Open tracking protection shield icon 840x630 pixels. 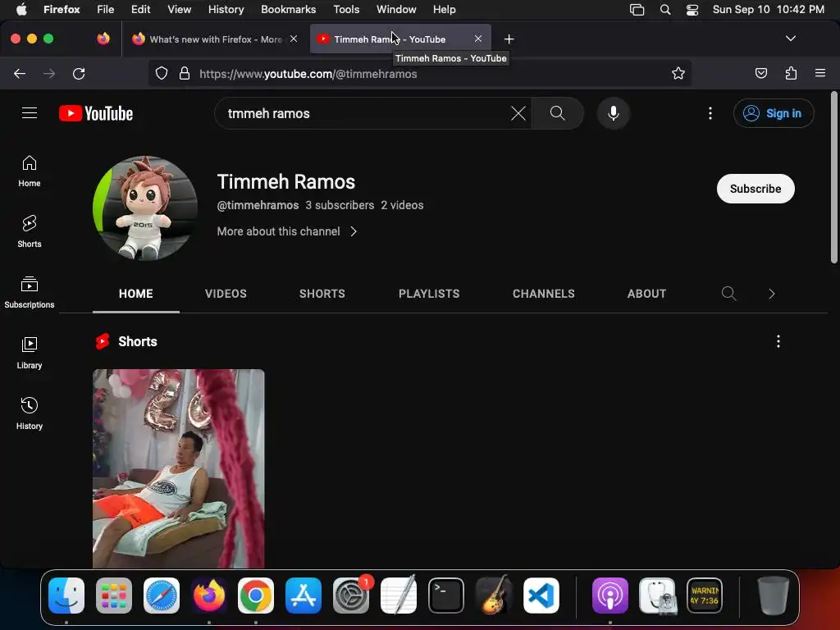162,73
